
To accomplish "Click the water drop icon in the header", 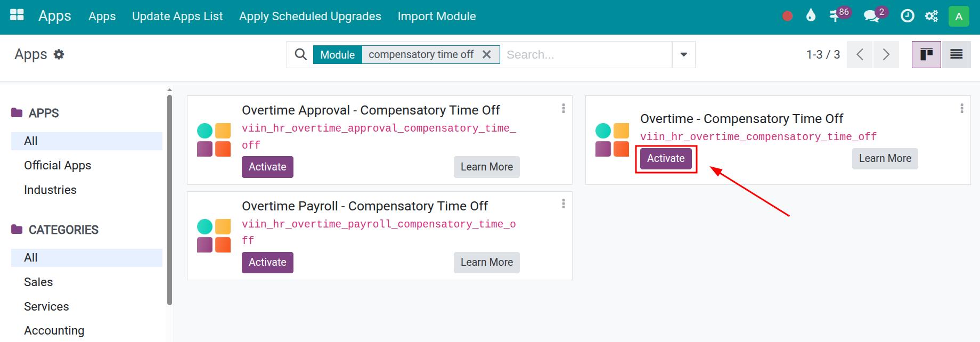I will (811, 16).
